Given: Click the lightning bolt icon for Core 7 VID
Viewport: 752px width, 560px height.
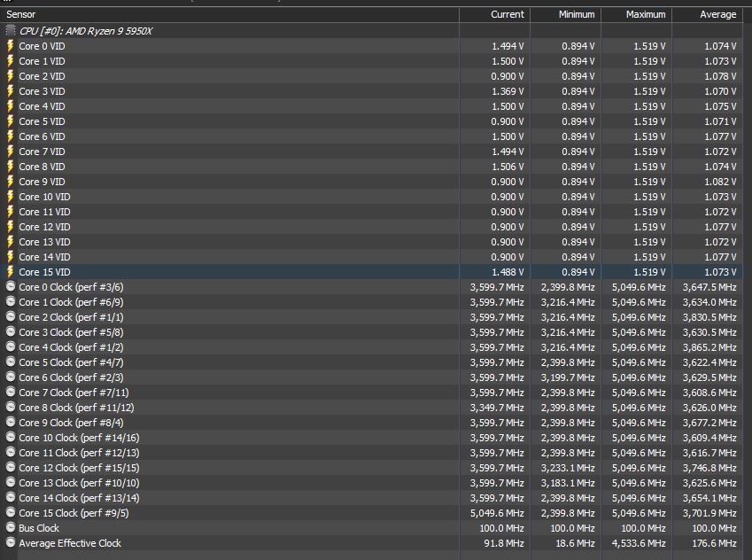Looking at the screenshot, I should 10,152.
